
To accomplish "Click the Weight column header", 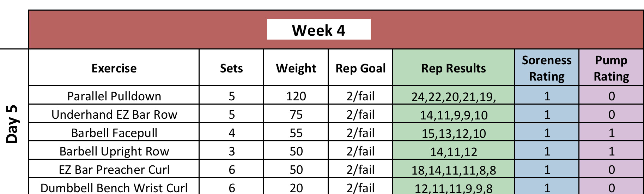I will [296, 68].
